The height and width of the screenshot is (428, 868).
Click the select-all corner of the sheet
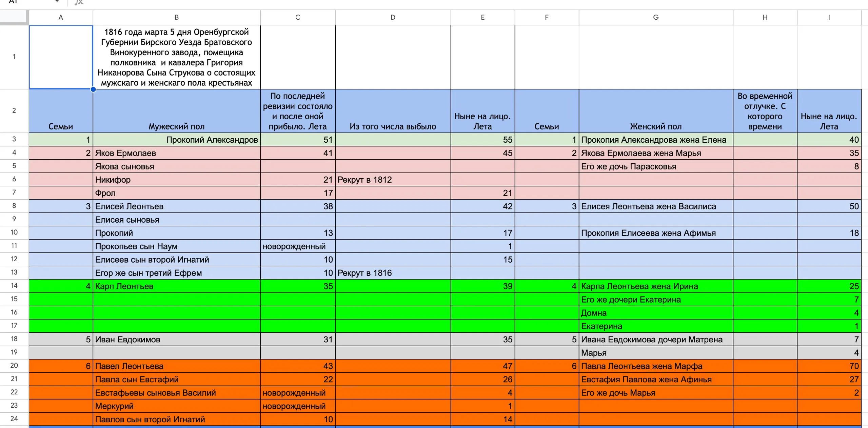[x=14, y=17]
